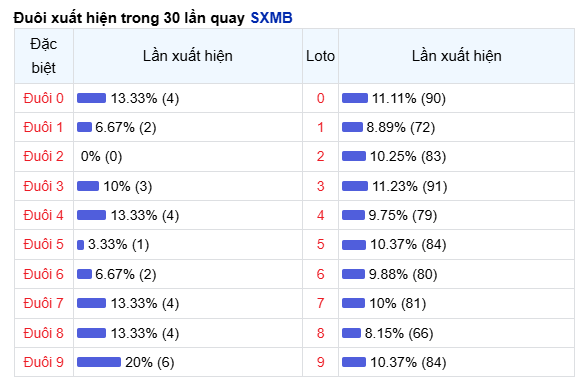Viewport: 584px width, 381px height.
Task: Click the 10% (81) Loto 7 value
Action: click(x=398, y=303)
